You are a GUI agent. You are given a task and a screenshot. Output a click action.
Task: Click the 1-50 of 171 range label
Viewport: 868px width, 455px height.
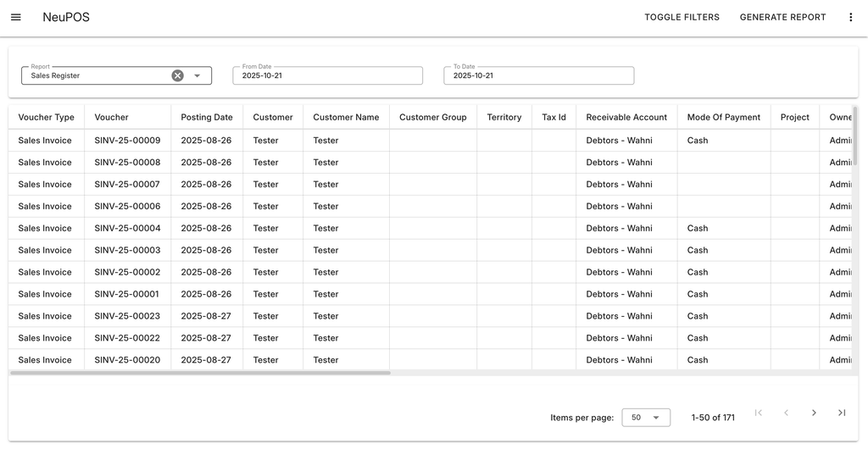pos(713,418)
